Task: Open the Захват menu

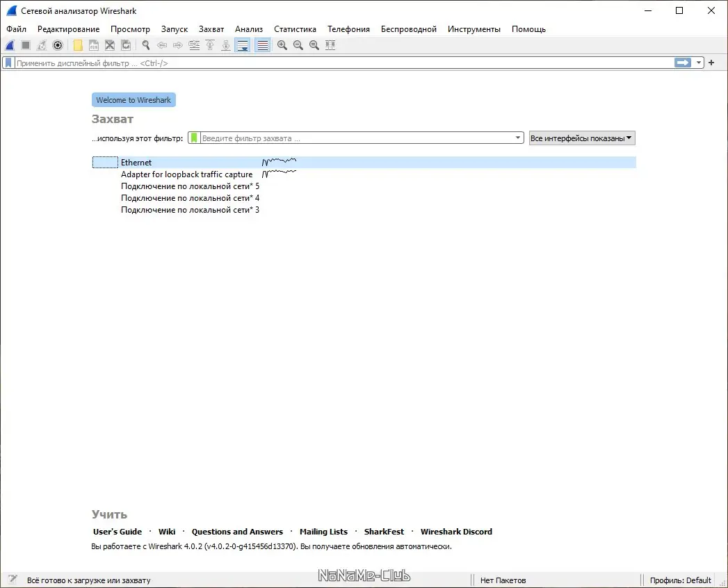Action: click(x=211, y=28)
